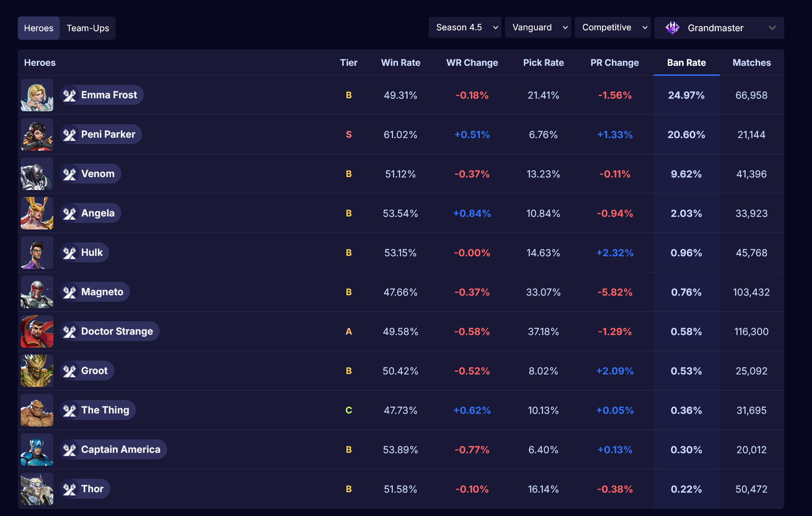Open the Groot hero link

click(x=87, y=371)
